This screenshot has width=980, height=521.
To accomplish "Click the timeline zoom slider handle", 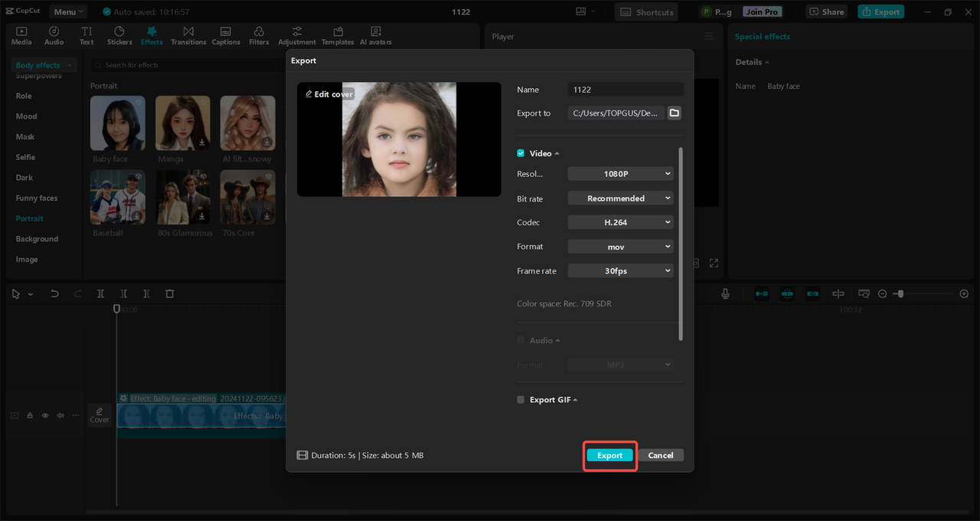I will click(901, 293).
